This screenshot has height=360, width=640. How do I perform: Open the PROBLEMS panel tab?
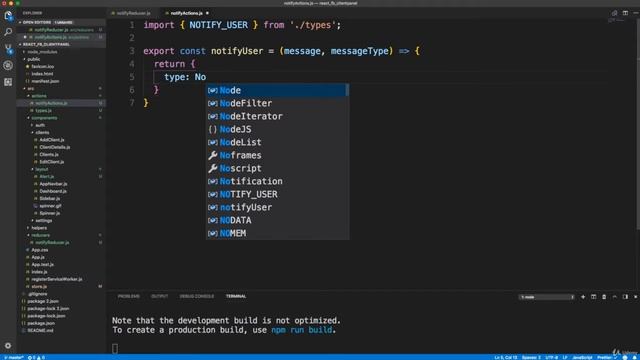pyautogui.click(x=129, y=296)
